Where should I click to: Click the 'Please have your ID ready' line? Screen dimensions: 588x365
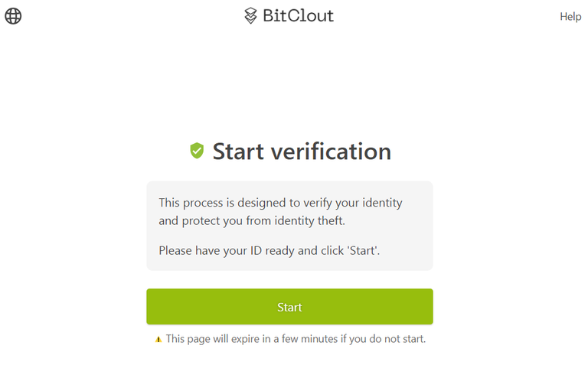point(269,250)
